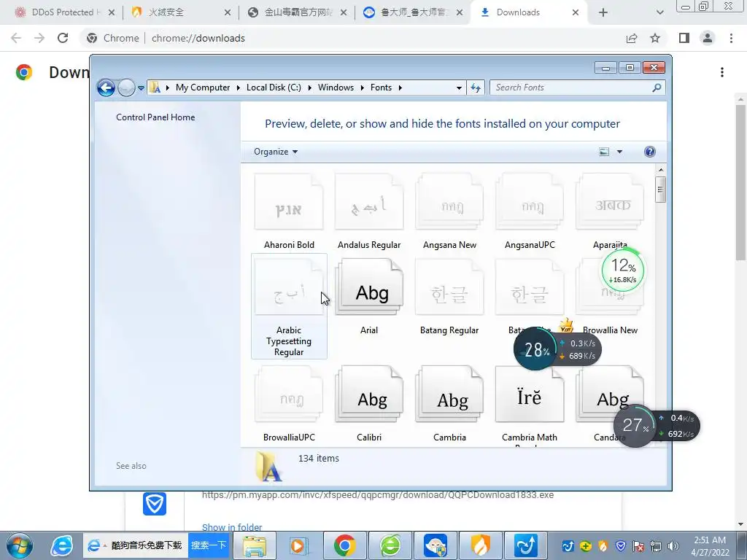Switch to Chrome in the taskbar
747x560 pixels.
344,545
